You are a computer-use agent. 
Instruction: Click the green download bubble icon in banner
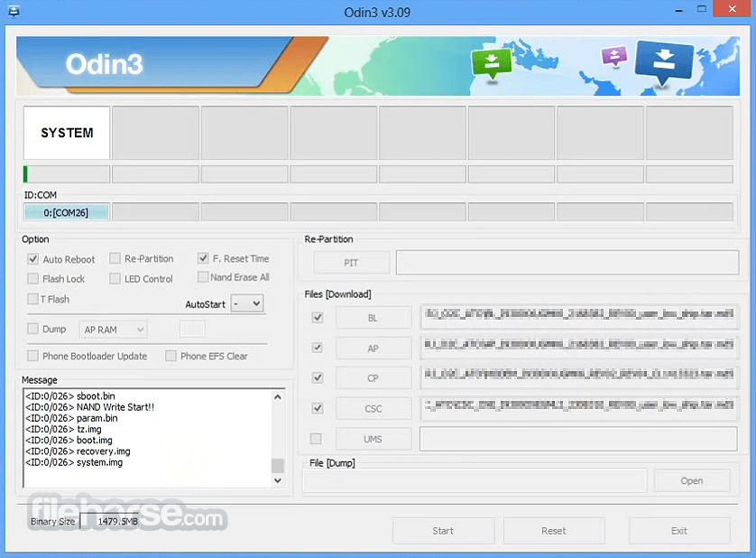492,64
